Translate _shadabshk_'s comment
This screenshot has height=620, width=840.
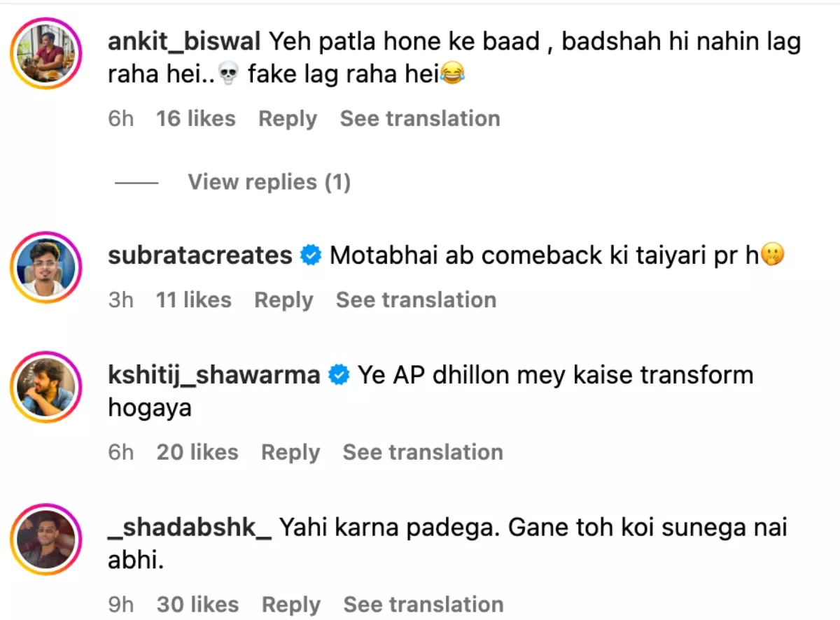[423, 605]
